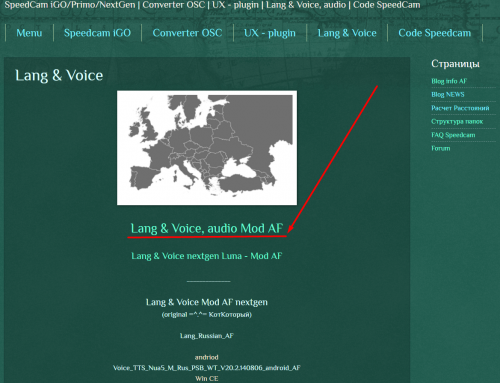Image resolution: width=500 pixels, height=383 pixels.
Task: Open Lang & Voice navigation tab
Action: 347,33
